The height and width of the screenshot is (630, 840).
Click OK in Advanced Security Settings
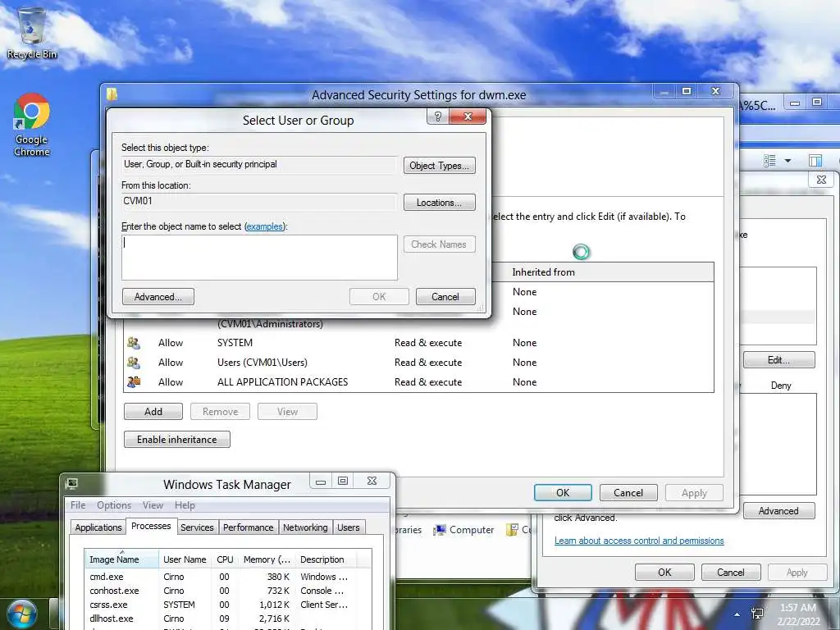click(563, 493)
